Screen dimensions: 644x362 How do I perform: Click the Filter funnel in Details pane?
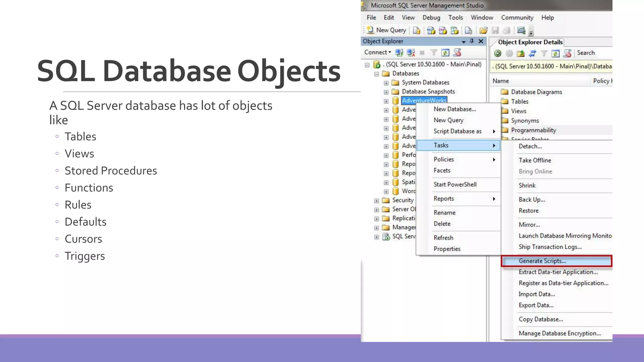coord(544,53)
